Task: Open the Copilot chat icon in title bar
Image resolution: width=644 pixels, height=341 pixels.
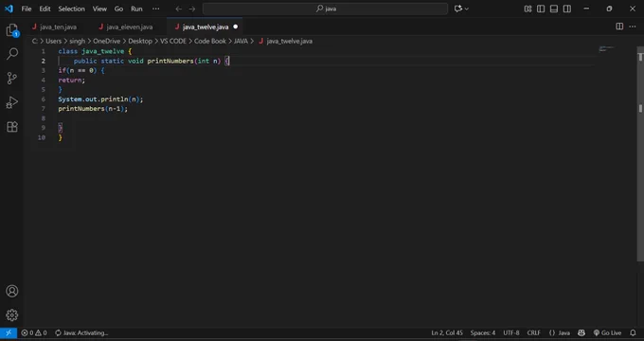Action: click(458, 9)
